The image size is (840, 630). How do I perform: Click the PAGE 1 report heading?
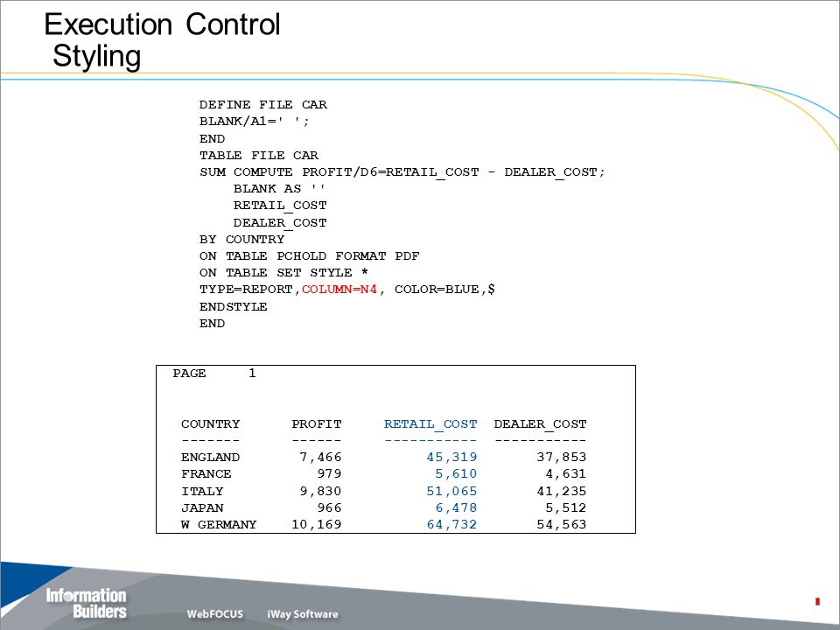click(x=214, y=373)
